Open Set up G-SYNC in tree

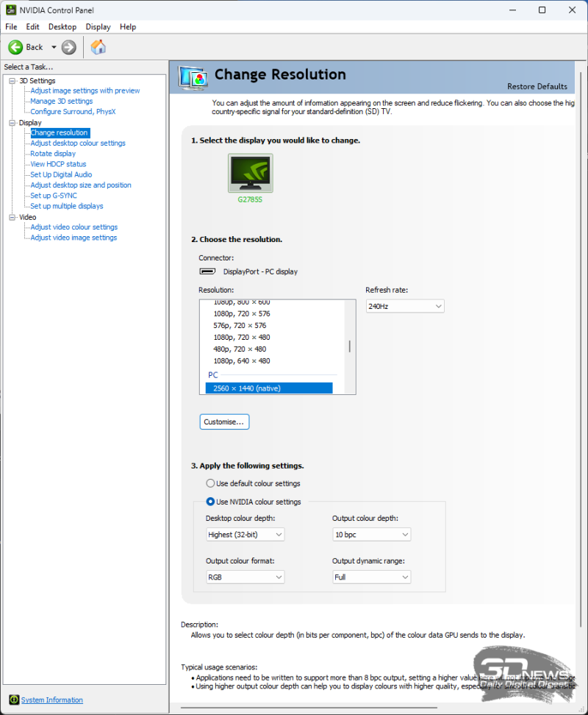tap(53, 196)
